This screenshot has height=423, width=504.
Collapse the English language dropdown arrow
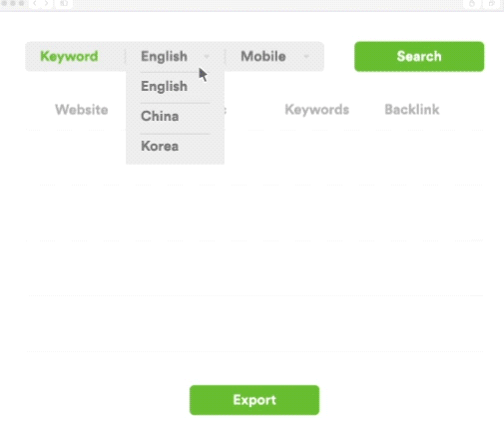[207, 57]
